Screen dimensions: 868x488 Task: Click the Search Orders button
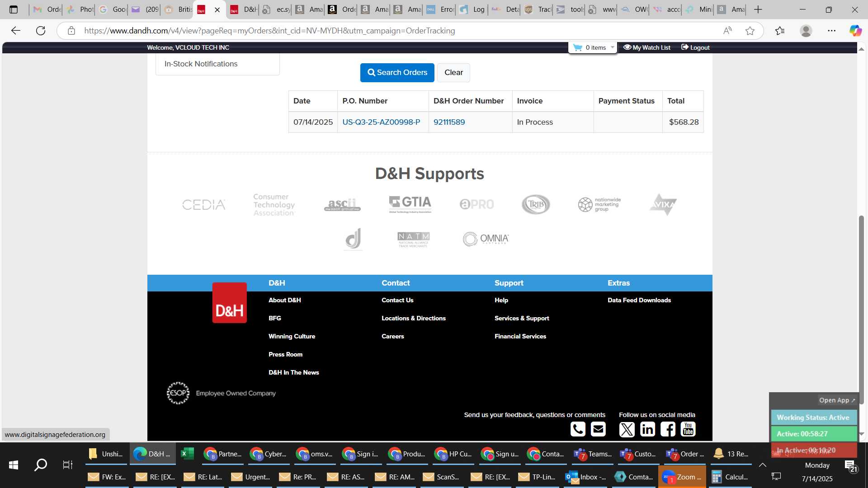coord(397,73)
